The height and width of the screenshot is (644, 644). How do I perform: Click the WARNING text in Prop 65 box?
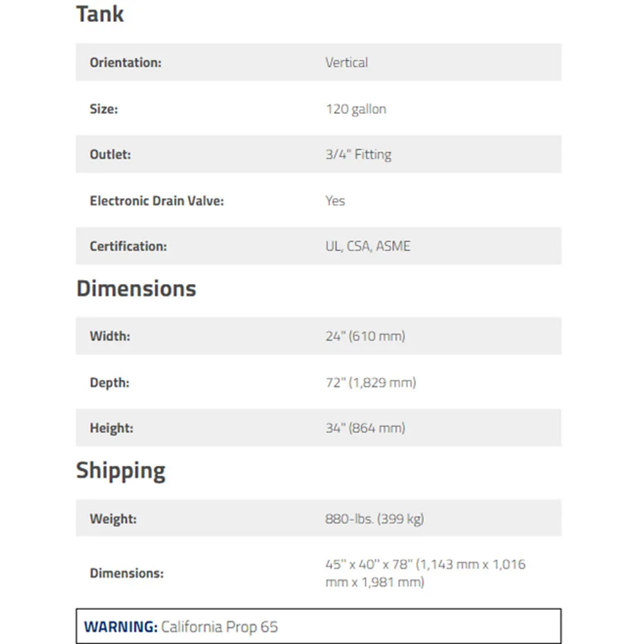121,627
